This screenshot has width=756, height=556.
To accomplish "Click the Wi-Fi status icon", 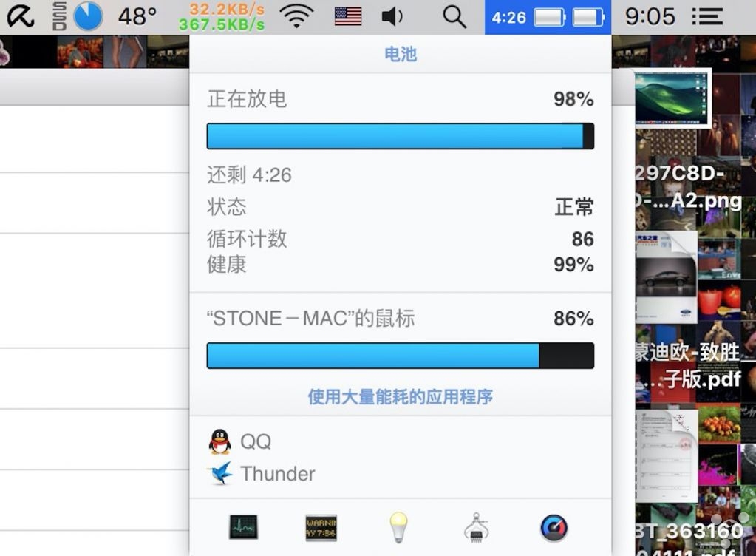I will [298, 17].
